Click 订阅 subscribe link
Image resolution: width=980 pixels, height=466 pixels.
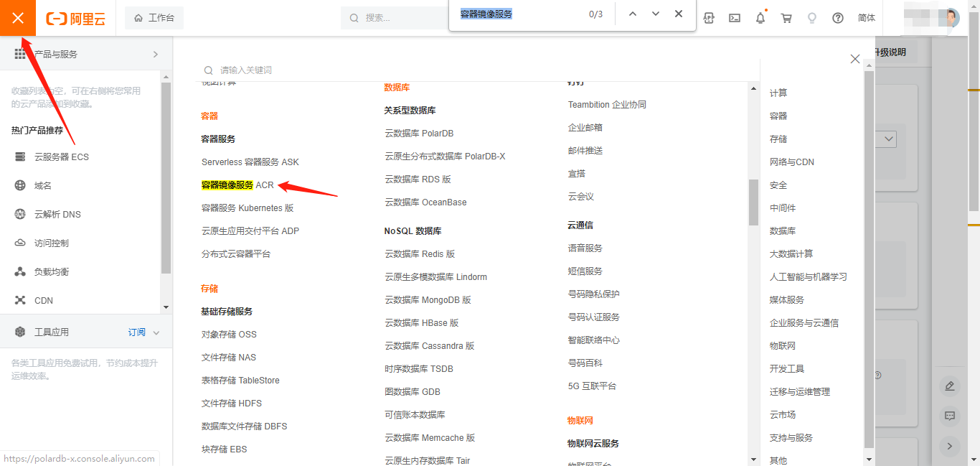(137, 332)
